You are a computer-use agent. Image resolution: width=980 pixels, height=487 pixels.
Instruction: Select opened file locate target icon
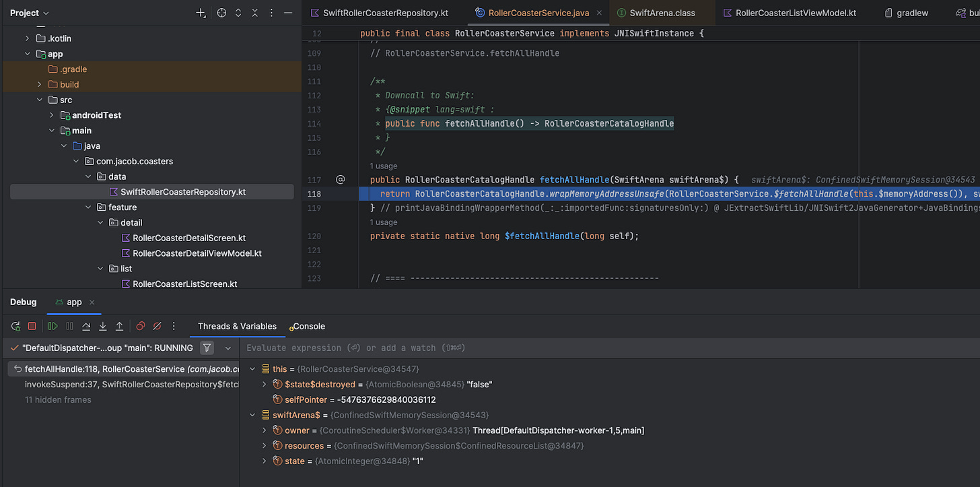tap(221, 13)
